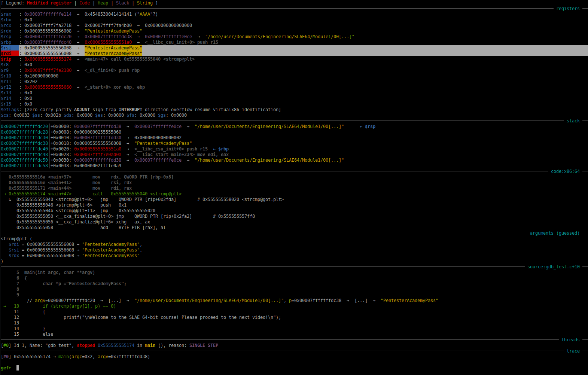Click the $eflags label
Screen dimensions: 588x375
(10, 110)
